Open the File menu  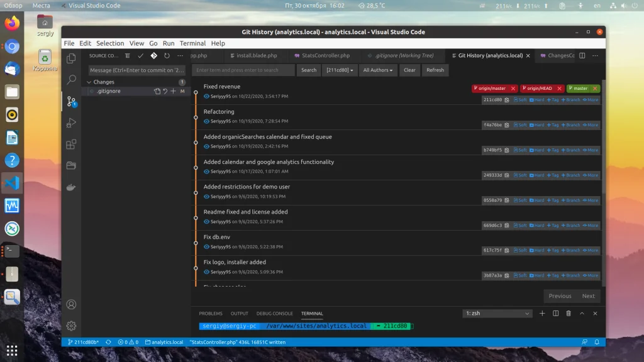(x=69, y=43)
